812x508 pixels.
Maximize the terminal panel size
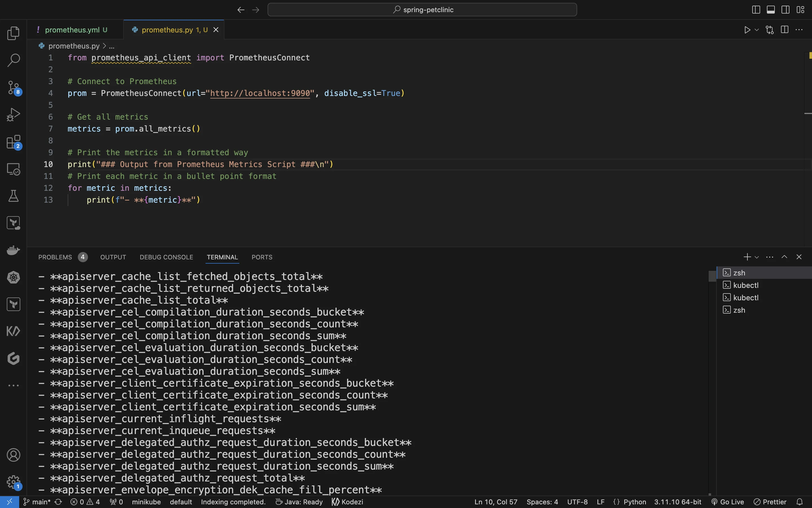coord(784,257)
